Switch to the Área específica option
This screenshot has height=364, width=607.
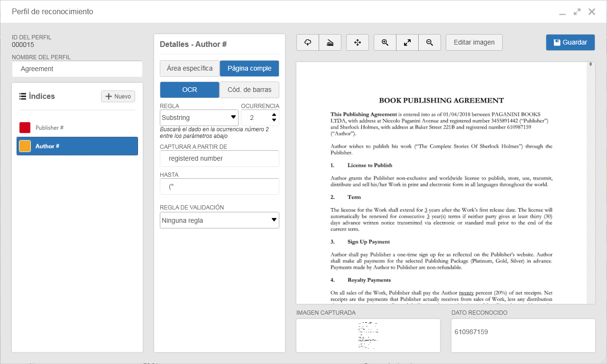pyautogui.click(x=190, y=68)
